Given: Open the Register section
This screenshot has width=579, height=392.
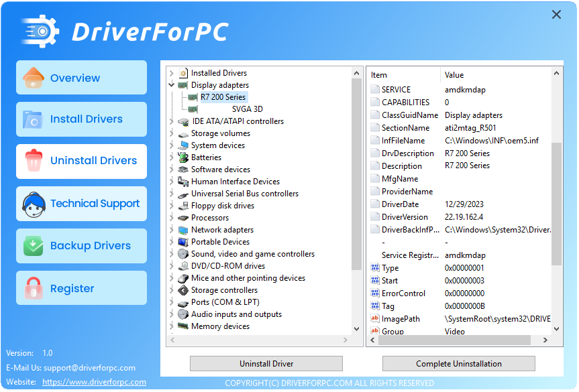Looking at the screenshot, I should [81, 288].
